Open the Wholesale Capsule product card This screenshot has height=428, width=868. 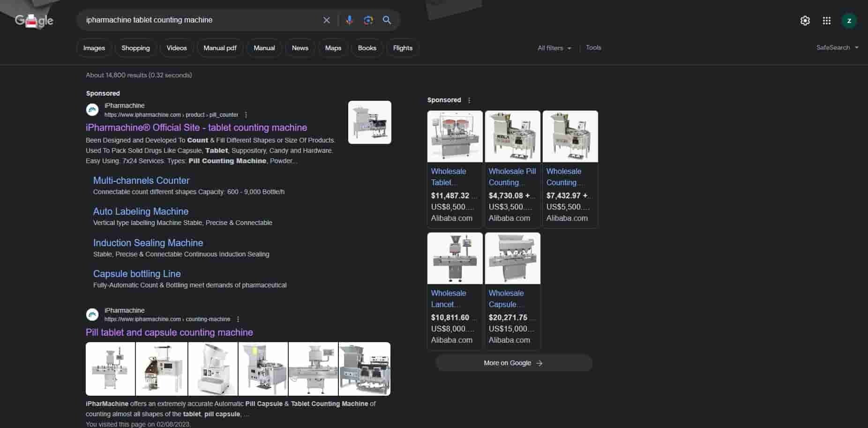512,291
